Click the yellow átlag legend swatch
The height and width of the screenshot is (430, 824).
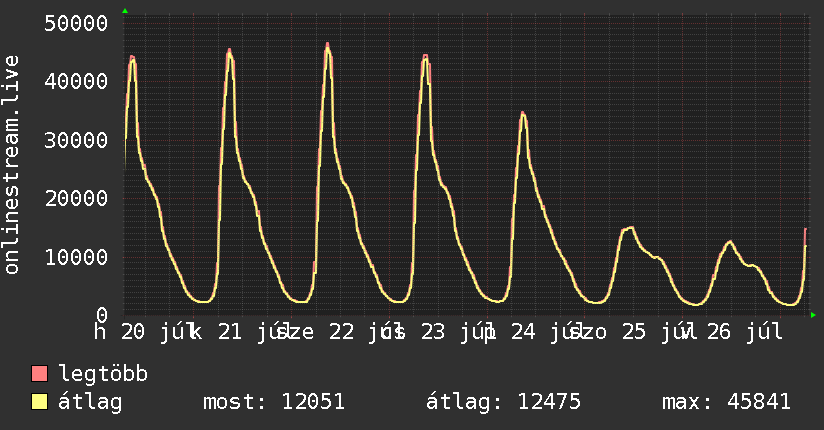tap(39, 402)
